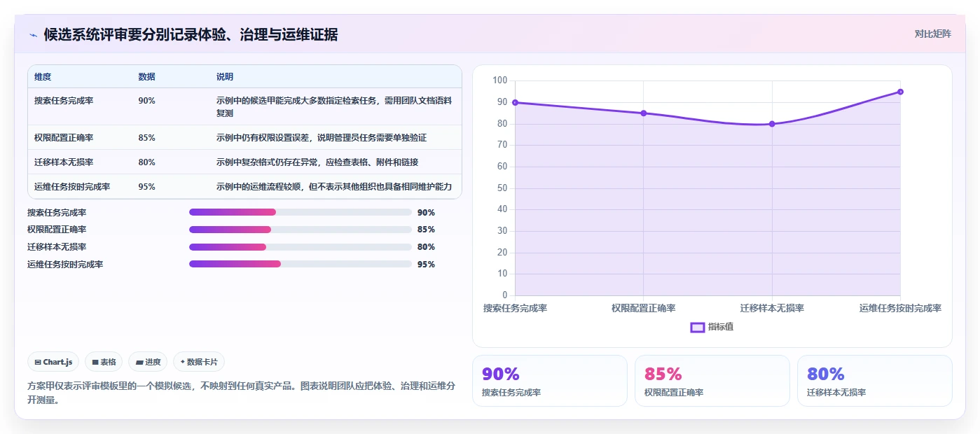Click the 80% value in table

147,162
